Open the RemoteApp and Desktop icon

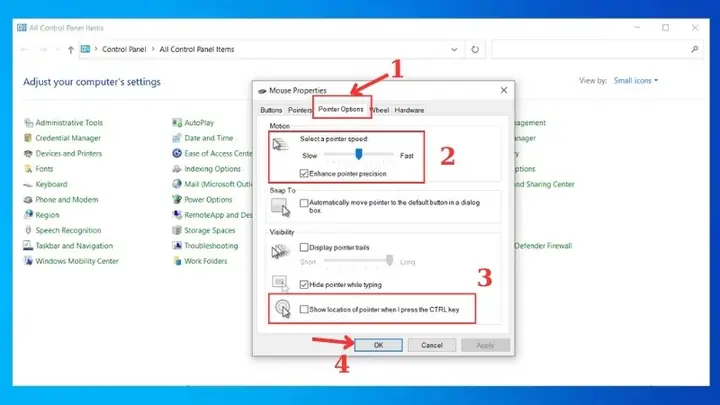pos(177,214)
